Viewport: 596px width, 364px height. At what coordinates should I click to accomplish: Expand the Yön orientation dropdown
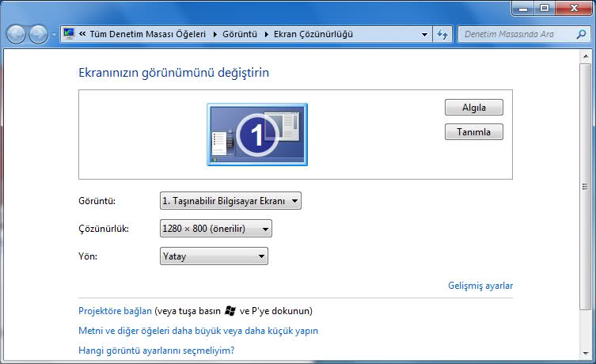(214, 256)
